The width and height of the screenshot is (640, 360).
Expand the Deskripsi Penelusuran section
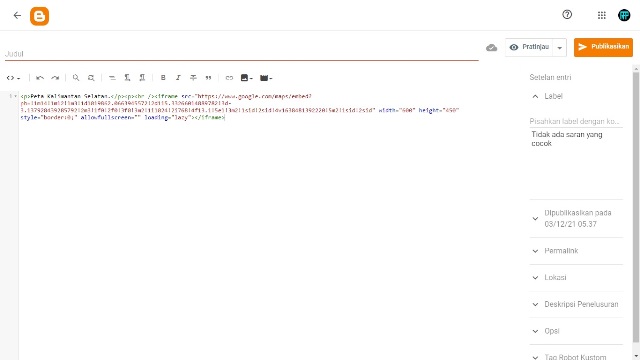576,304
